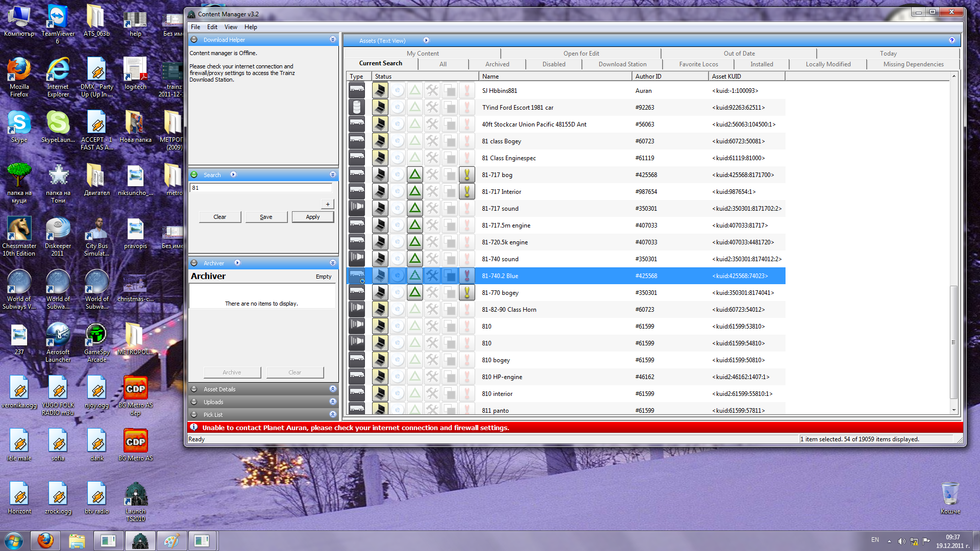Switch to the Locally Modified tab
Screen dimensions: 980x551
[x=828, y=64]
